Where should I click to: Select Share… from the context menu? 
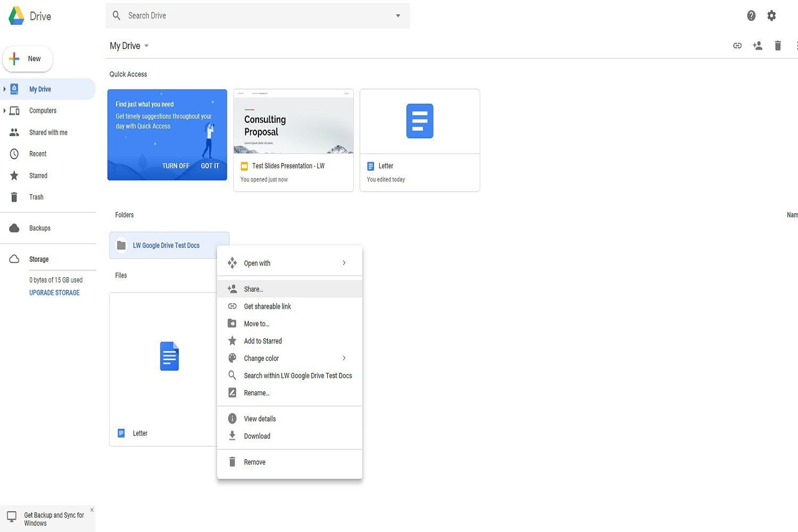point(253,289)
